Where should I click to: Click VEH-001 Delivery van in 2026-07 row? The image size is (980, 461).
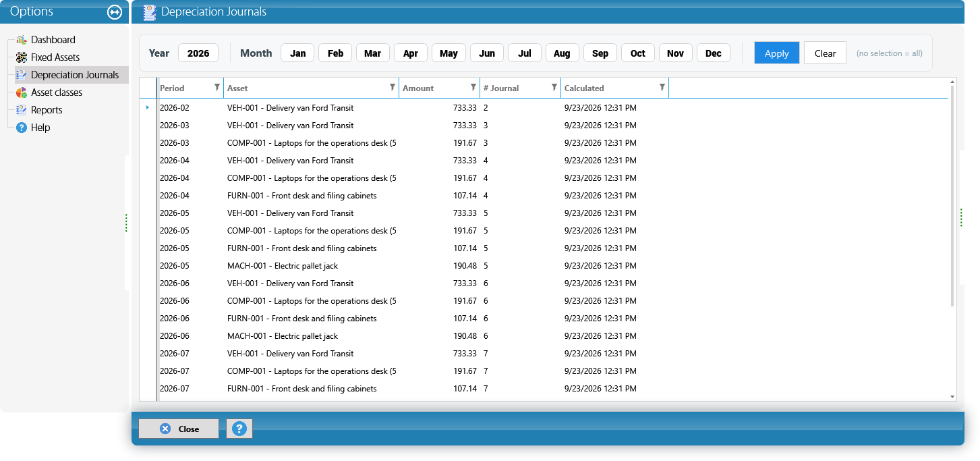(x=290, y=354)
